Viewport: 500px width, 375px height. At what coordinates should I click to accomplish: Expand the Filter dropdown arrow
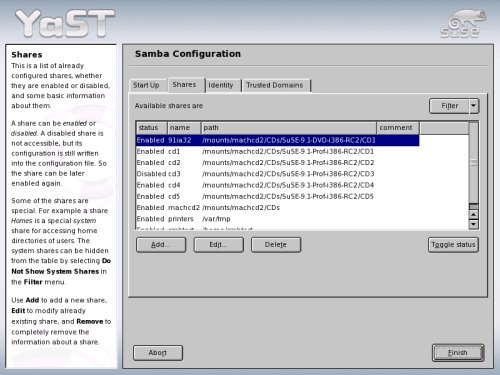pyautogui.click(x=474, y=106)
